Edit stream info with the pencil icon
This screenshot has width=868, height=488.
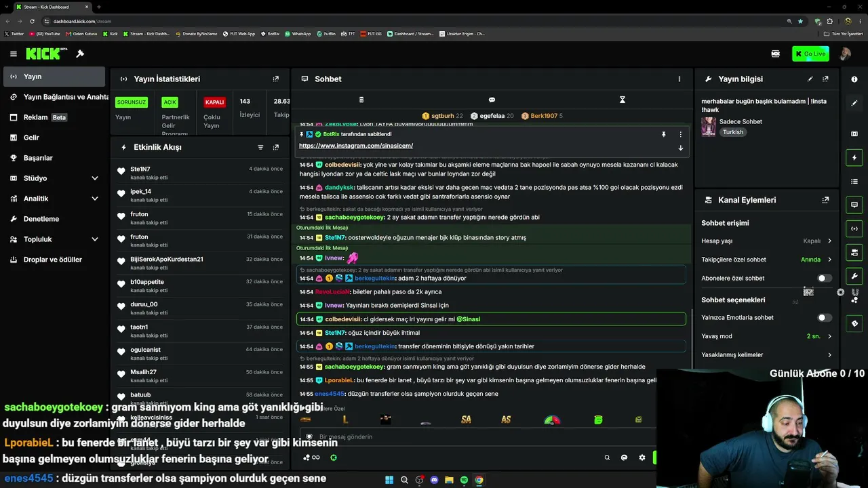pos(810,79)
